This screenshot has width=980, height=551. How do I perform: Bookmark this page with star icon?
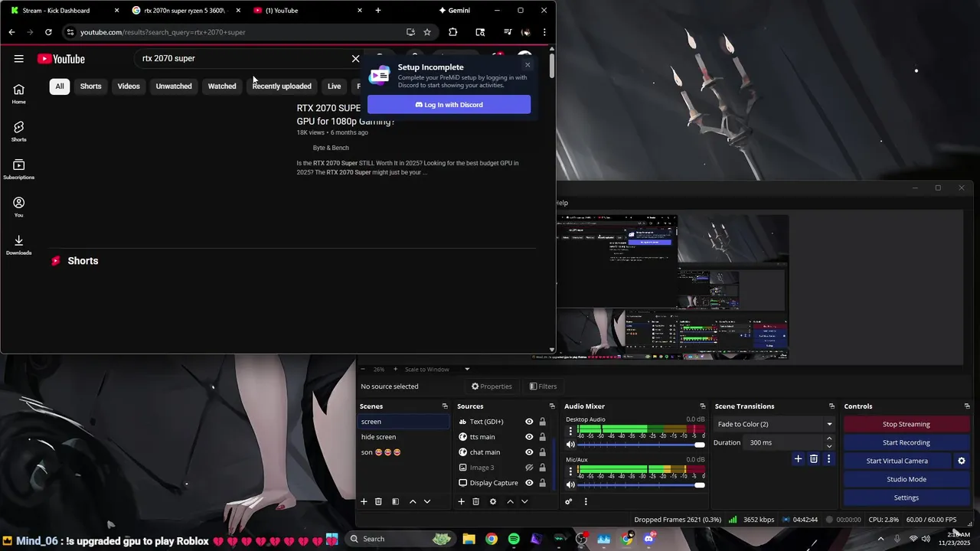(x=427, y=32)
